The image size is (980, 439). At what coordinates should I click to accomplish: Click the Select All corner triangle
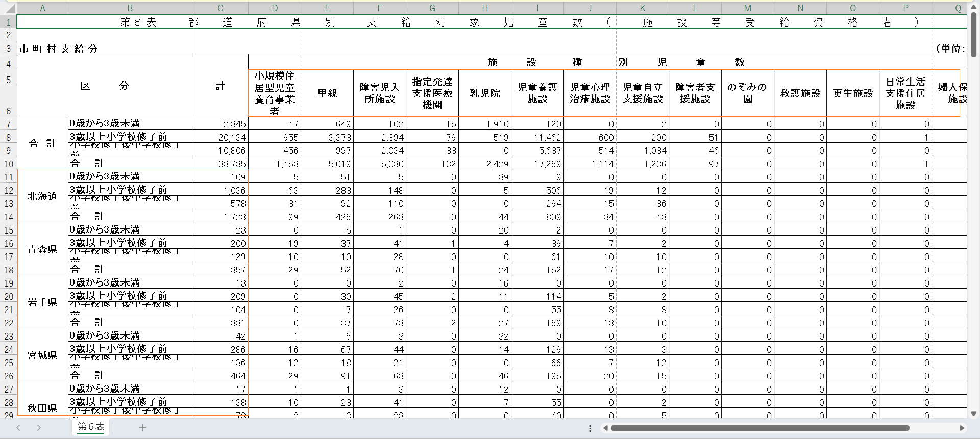click(9, 8)
